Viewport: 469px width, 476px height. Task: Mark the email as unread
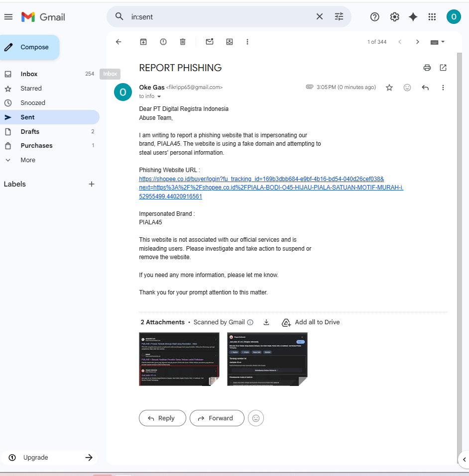pos(210,42)
